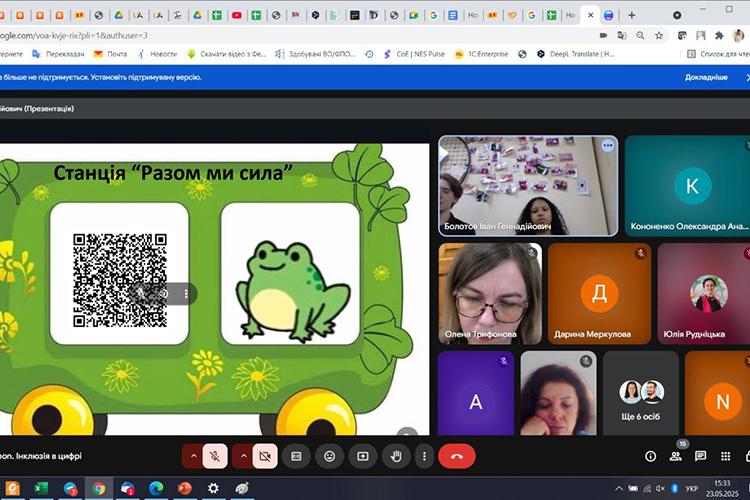
Task: Open the emoji reactions button
Action: [330, 456]
